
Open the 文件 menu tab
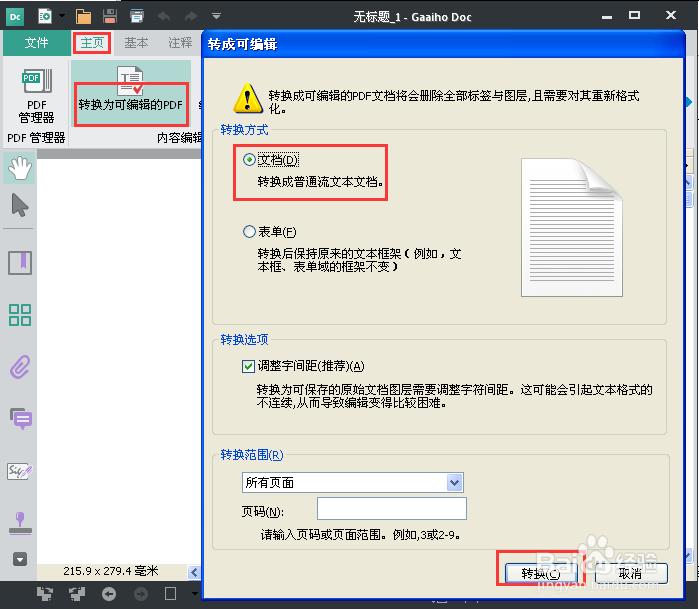37,43
